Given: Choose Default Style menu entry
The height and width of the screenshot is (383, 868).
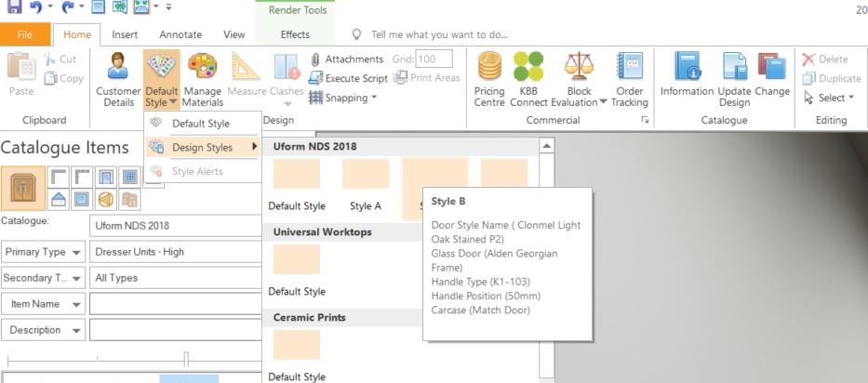Looking at the screenshot, I should pos(202,124).
